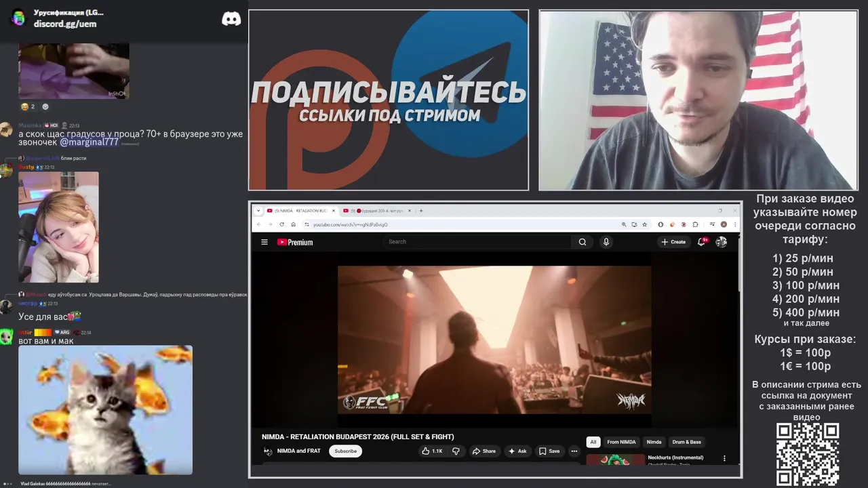Image resolution: width=868 pixels, height=488 pixels.
Task: Click the QR code image
Action: (808, 455)
